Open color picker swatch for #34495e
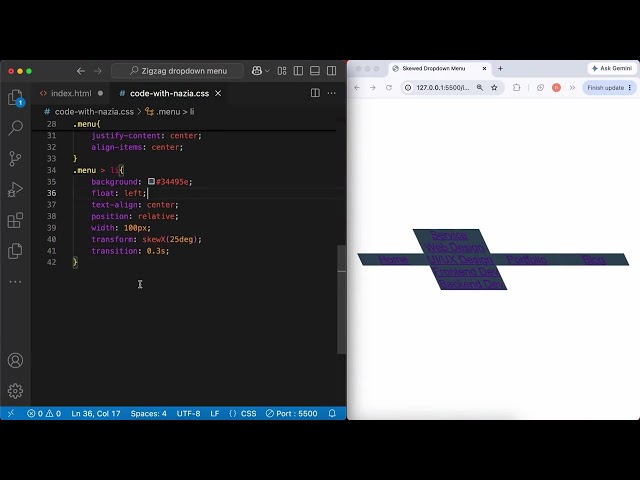This screenshot has width=640, height=480. [151, 181]
